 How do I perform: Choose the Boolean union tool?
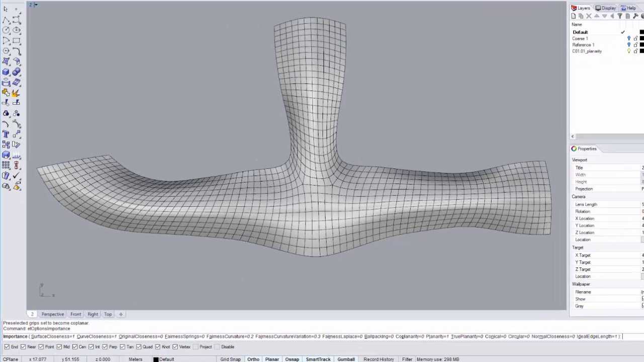[x=17, y=72]
